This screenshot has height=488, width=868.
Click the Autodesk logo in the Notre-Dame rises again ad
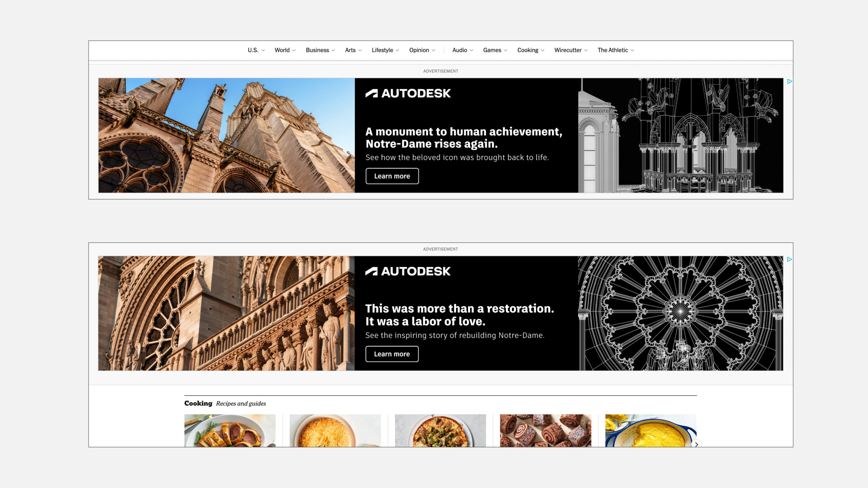pyautogui.click(x=408, y=93)
